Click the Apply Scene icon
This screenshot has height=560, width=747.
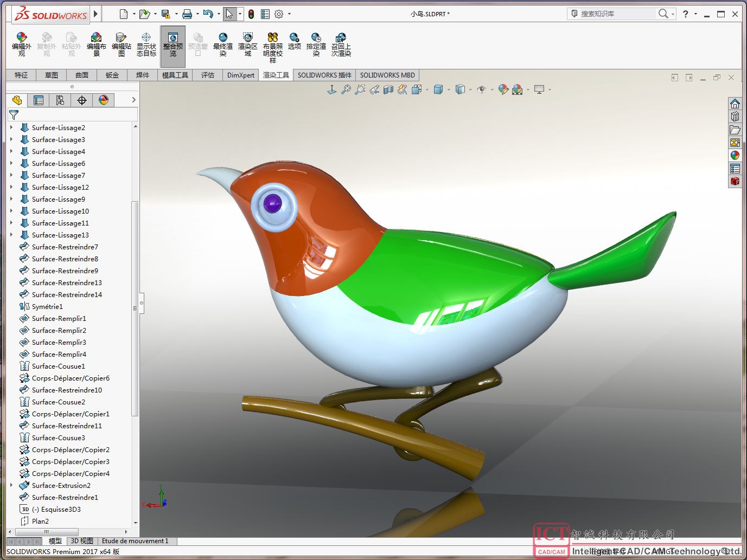coord(517,89)
